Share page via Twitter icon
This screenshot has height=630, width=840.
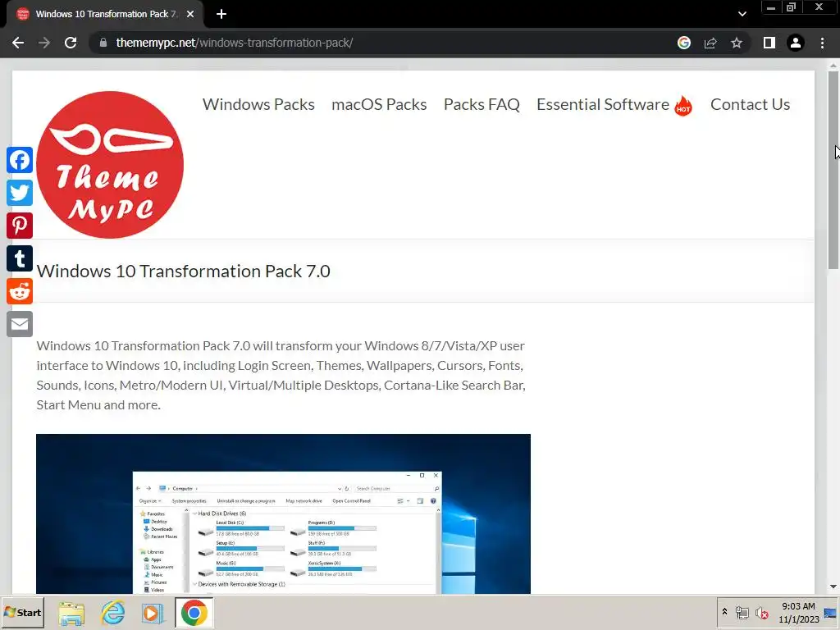pyautogui.click(x=20, y=193)
